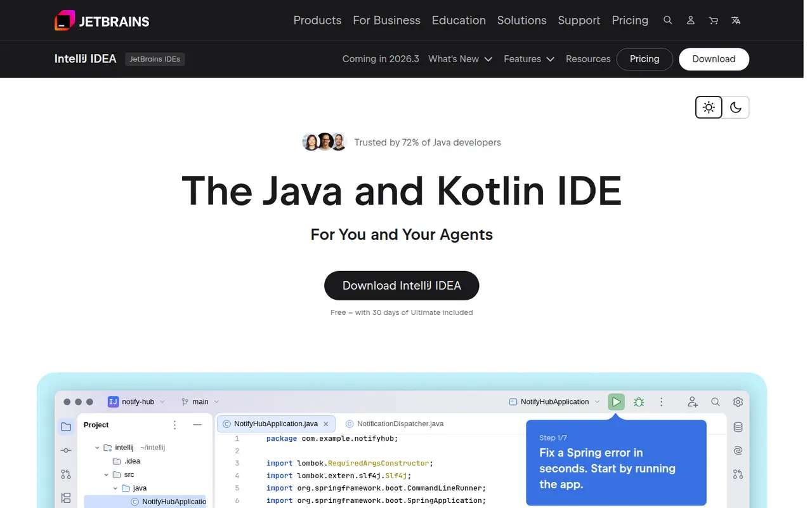Screen dimensions: 812x508
Task: Open Project folder tool window icon
Action: 66,427
